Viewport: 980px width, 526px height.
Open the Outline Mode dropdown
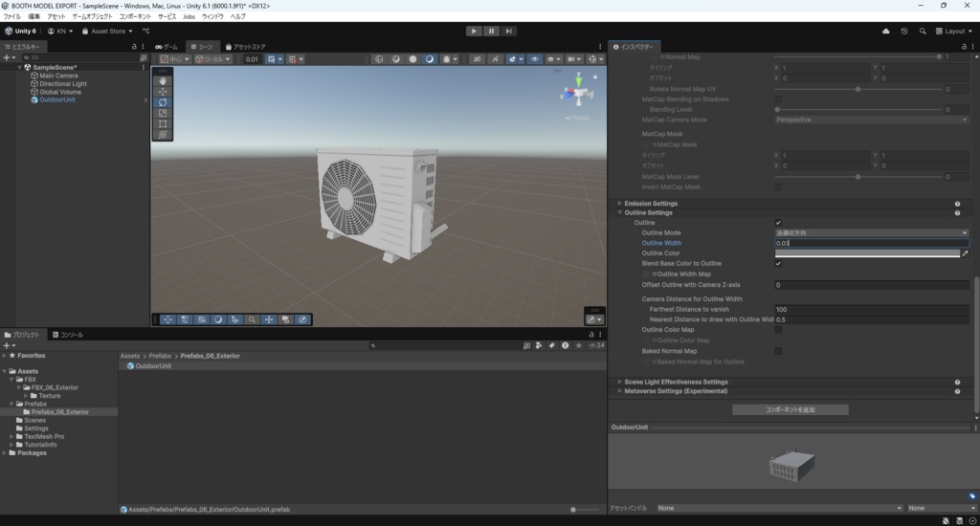(871, 233)
